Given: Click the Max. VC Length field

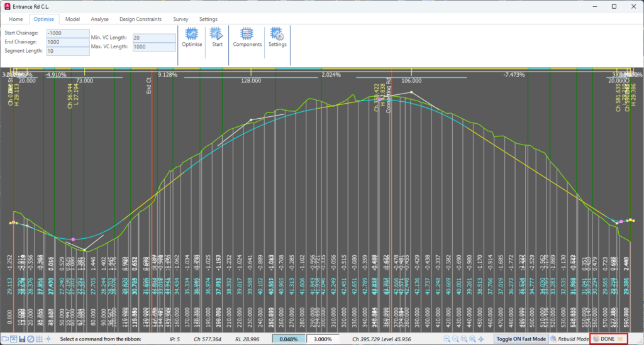Looking at the screenshot, I should coord(153,47).
